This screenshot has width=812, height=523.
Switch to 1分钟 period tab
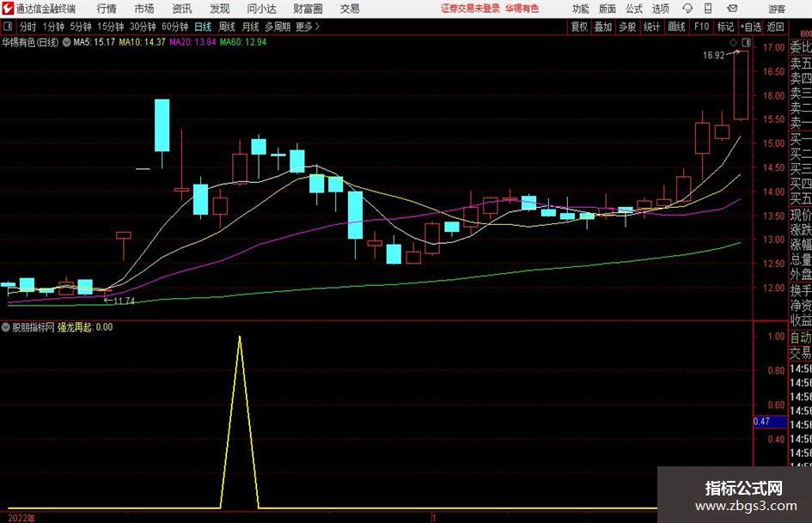coord(53,27)
